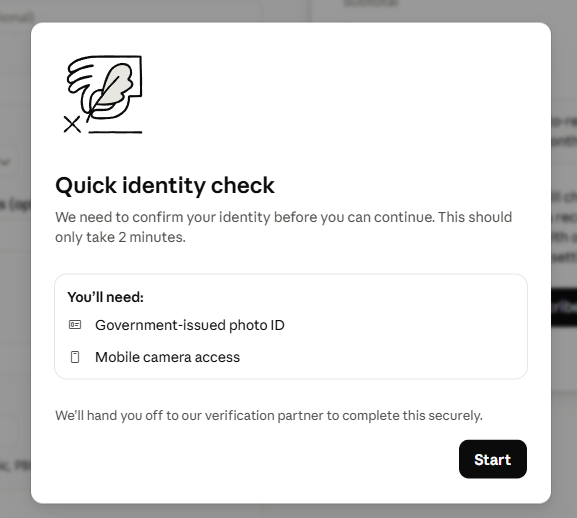Expand the dimmed chevron dropdown behind the dialog
The height and width of the screenshot is (518, 577).
tap(6, 162)
